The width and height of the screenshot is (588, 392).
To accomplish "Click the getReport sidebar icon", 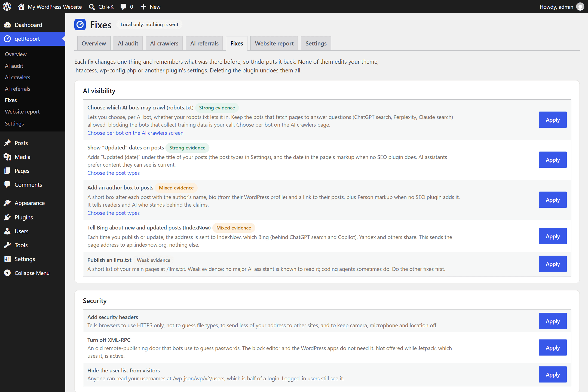I will click(x=7, y=39).
